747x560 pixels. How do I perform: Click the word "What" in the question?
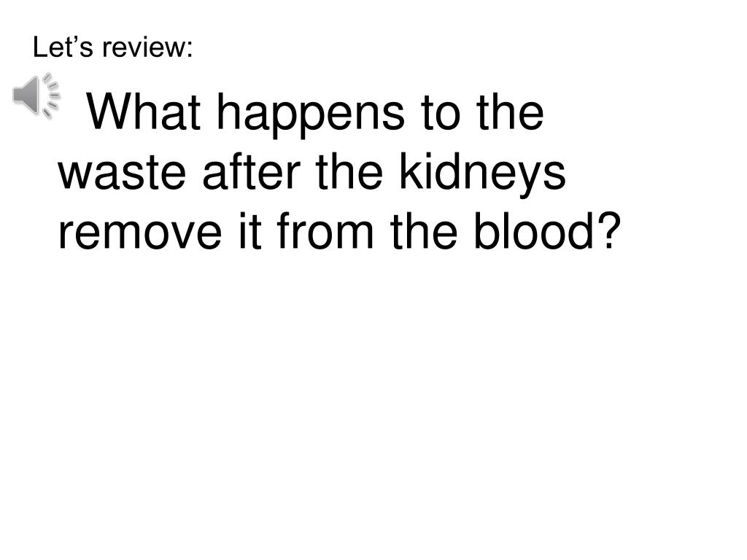(144, 112)
